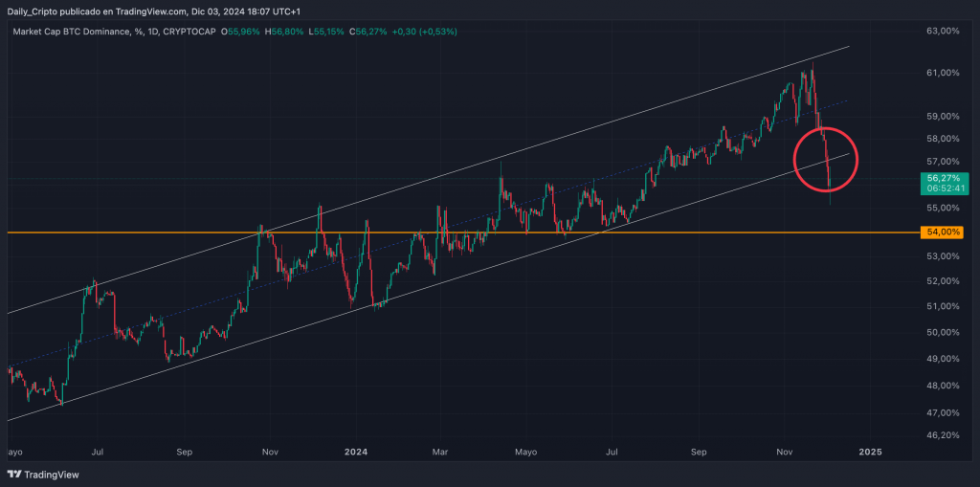Click the 2025 label on time axis
This screenshot has height=487, width=980.
(869, 450)
